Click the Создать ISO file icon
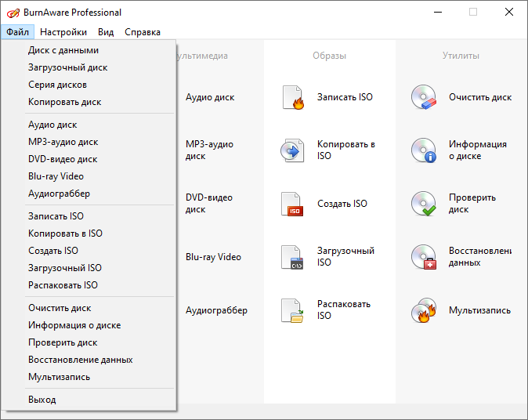 pos(292,204)
